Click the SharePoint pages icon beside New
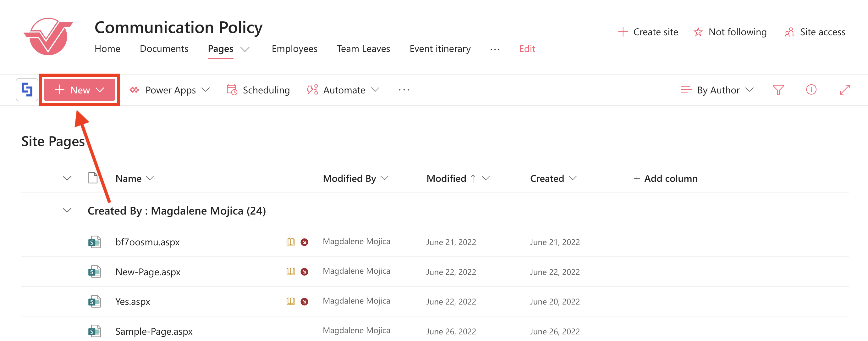Screen dimensions: 868x341 [x=27, y=90]
